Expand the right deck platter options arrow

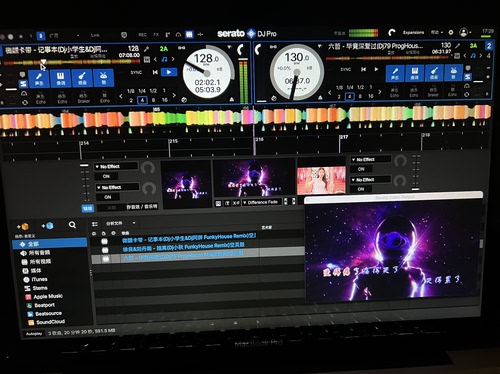pos(320,46)
